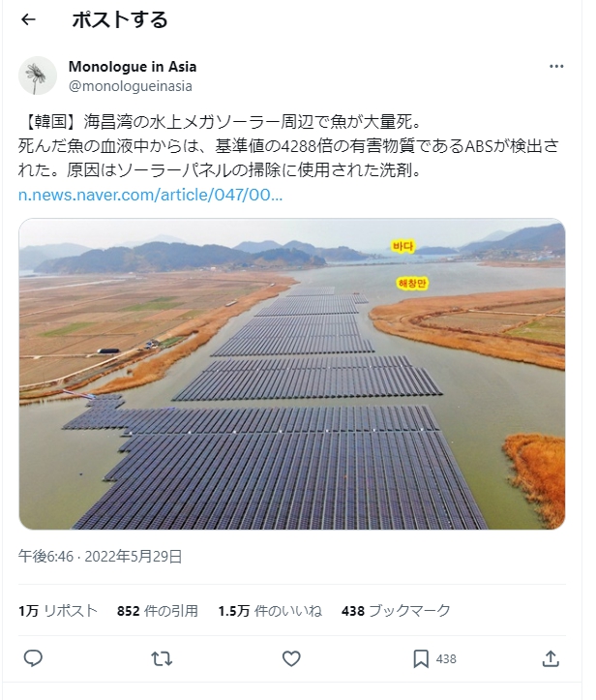596x700 pixels.
Task: Reply to the post via speech bubble icon
Action: click(x=33, y=658)
